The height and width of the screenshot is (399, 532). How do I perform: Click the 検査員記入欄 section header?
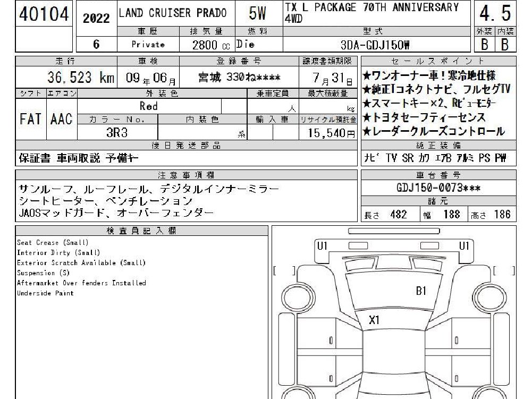point(141,231)
